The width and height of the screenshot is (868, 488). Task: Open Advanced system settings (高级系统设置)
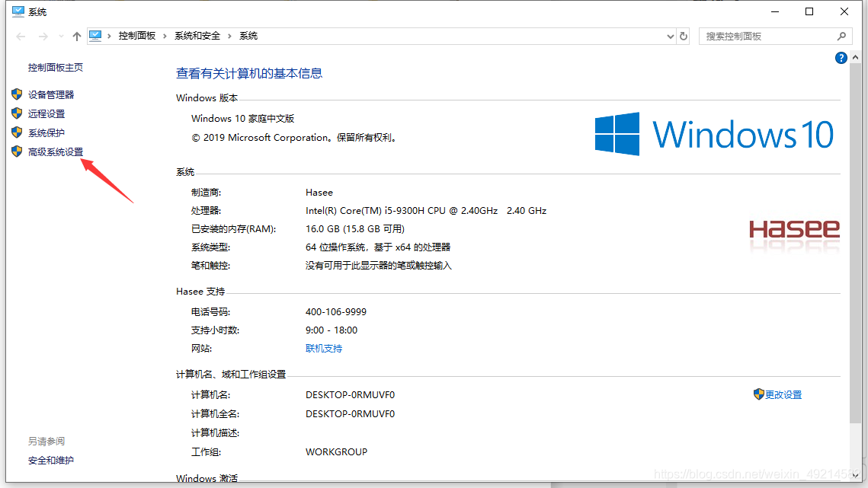tap(56, 152)
